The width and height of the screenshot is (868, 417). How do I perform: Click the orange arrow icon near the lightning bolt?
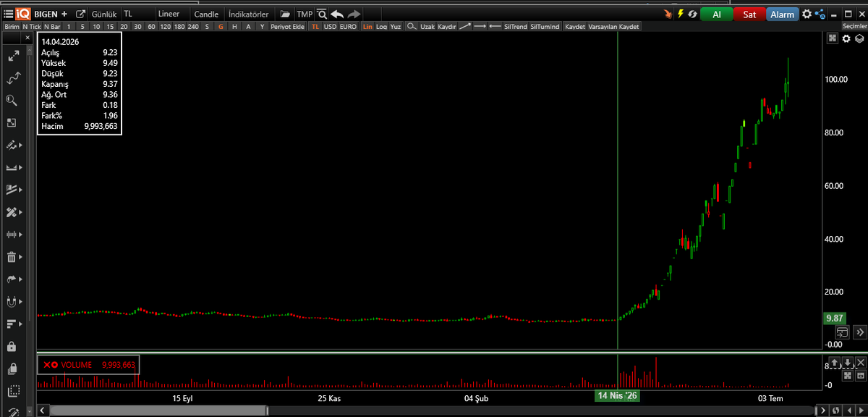(x=668, y=14)
